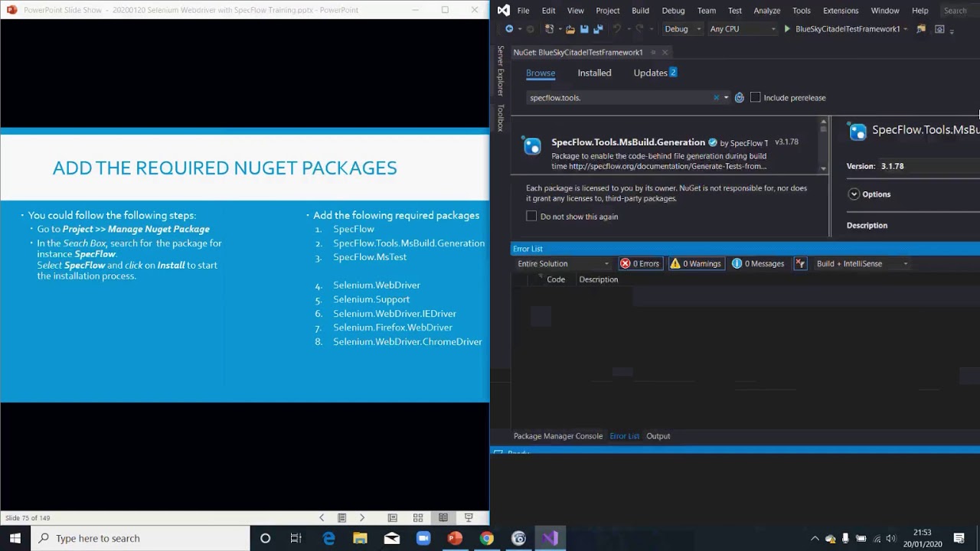The width and height of the screenshot is (980, 551).
Task: Open Google Chrome from taskbar
Action: (487, 538)
